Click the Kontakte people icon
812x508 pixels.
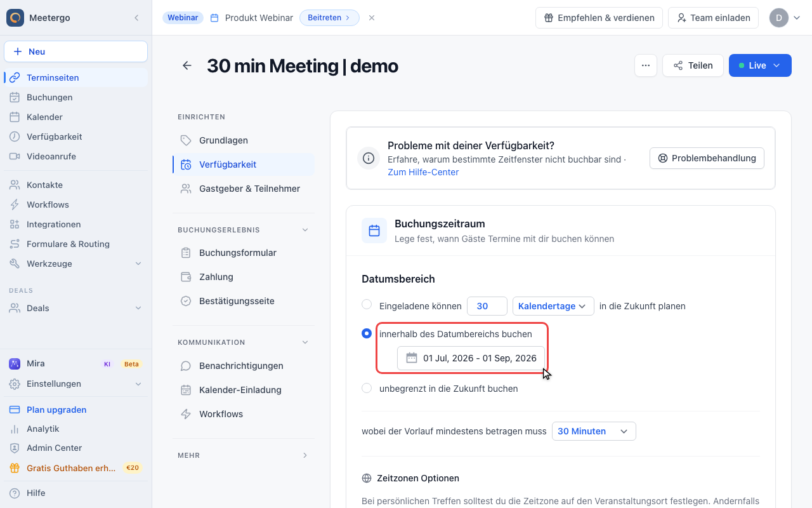pyautogui.click(x=15, y=185)
